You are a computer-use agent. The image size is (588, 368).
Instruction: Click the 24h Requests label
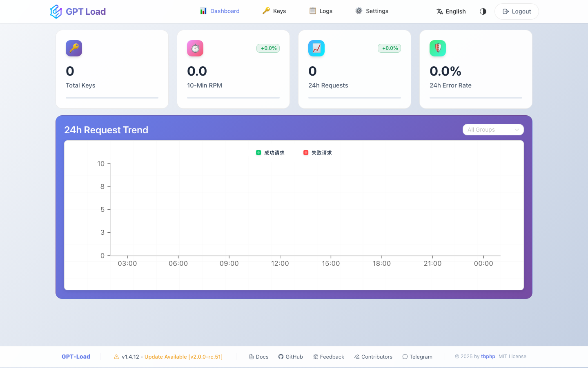pos(328,85)
